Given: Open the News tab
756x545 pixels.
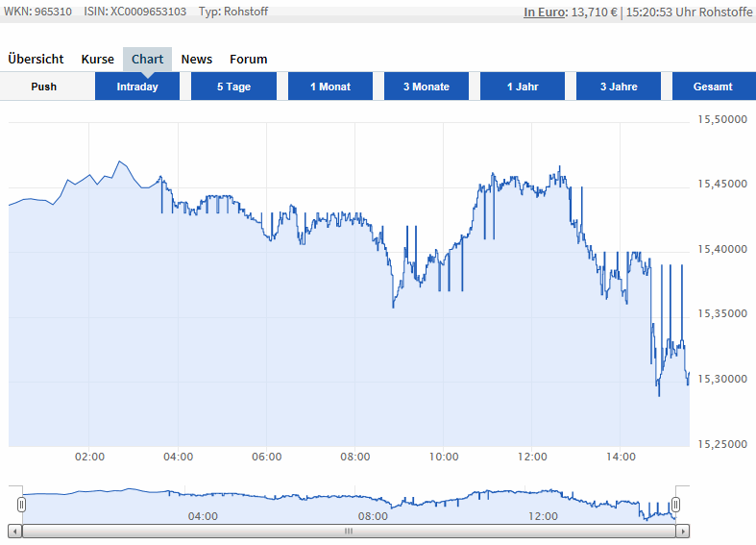Looking at the screenshot, I should [197, 59].
